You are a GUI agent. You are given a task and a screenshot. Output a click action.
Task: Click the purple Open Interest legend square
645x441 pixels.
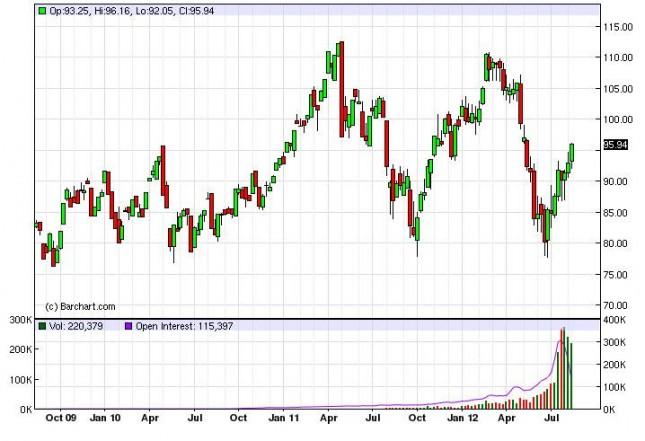click(x=128, y=326)
